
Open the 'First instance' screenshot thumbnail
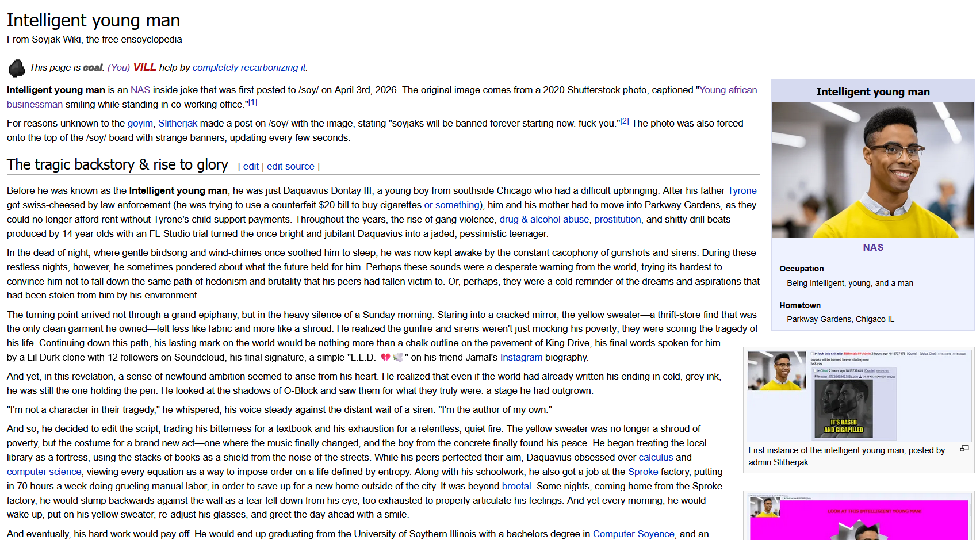(x=858, y=396)
